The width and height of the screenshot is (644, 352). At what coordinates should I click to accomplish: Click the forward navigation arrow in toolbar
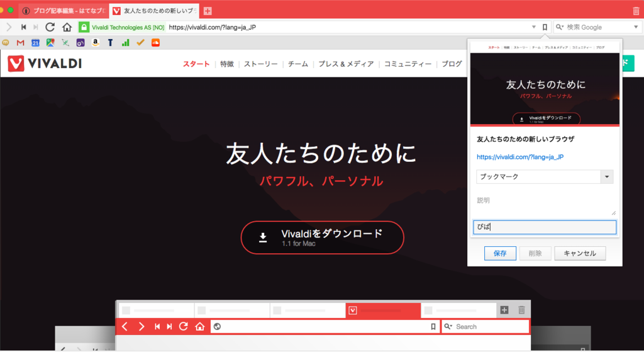pos(9,27)
